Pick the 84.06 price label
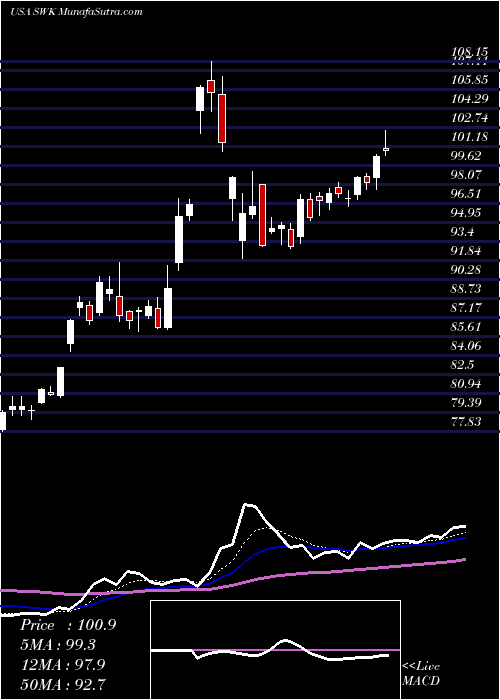The height and width of the screenshot is (700, 500). coord(466,345)
